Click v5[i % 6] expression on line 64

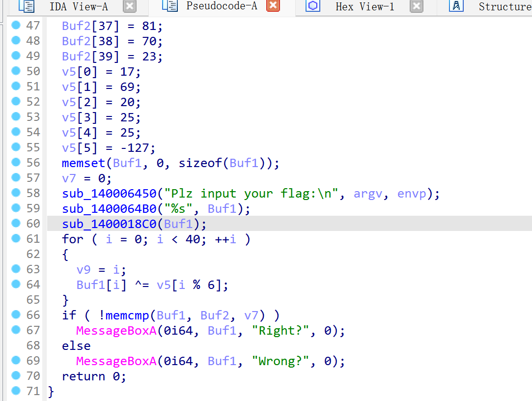(189, 285)
